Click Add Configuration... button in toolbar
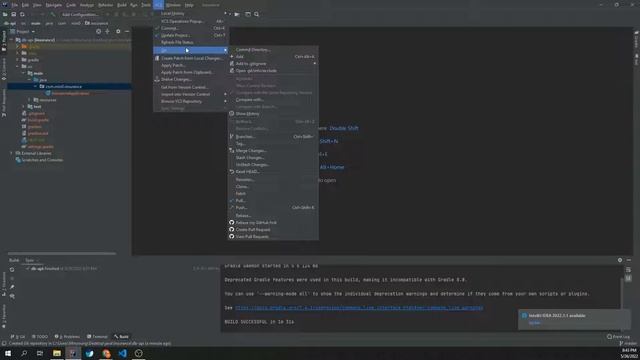The height and width of the screenshot is (360, 640). tap(80, 14)
